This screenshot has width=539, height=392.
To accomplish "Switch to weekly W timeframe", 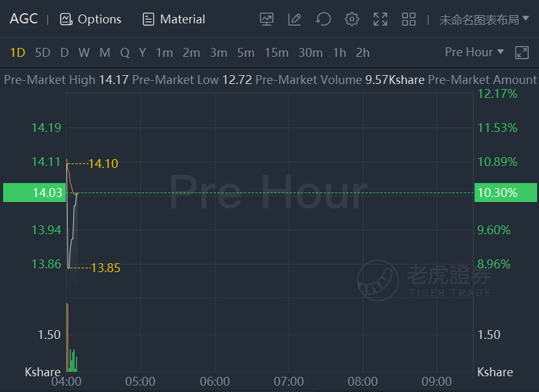I will coord(84,53).
